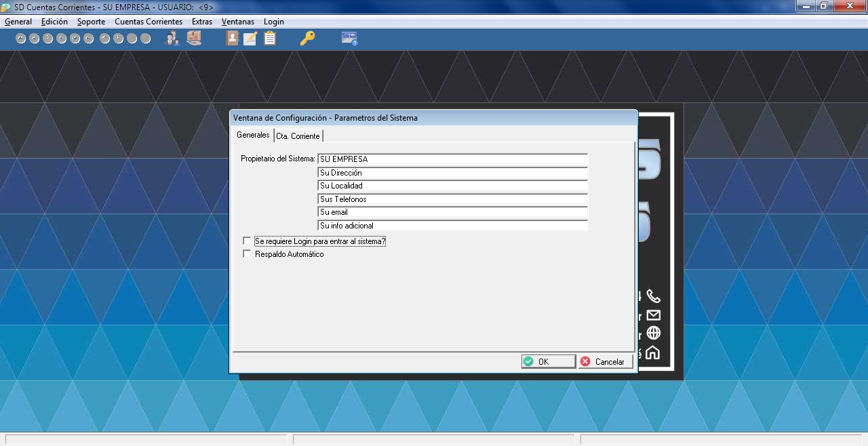Viewport: 868px width, 446px height.
Task: Select the Generales tab
Action: pyautogui.click(x=253, y=136)
